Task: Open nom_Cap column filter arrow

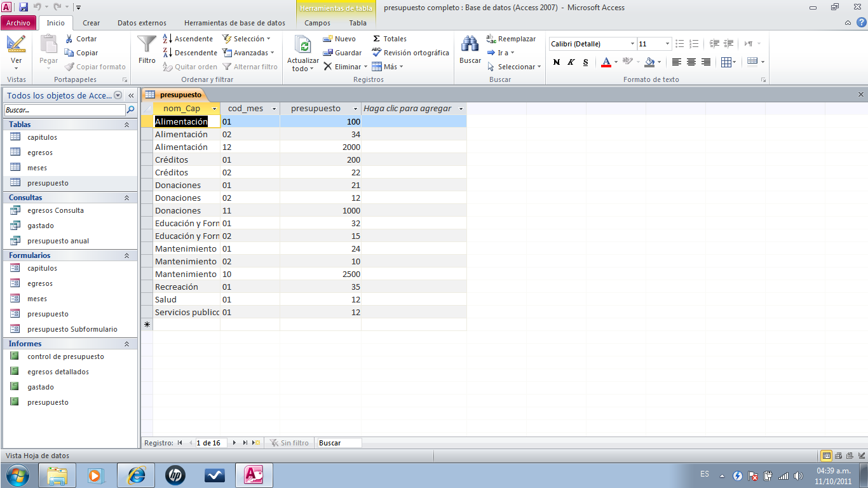Action: click(214, 109)
